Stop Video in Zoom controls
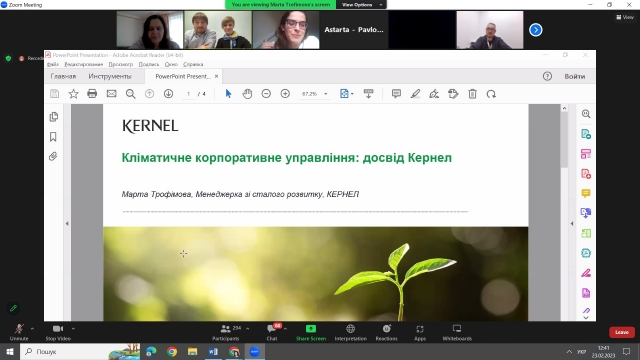This screenshot has height=360, width=640. pyautogui.click(x=58, y=332)
